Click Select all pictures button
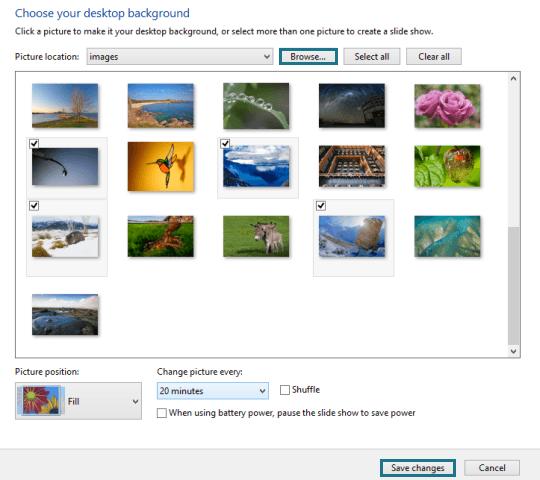The image size is (540, 480). (372, 56)
